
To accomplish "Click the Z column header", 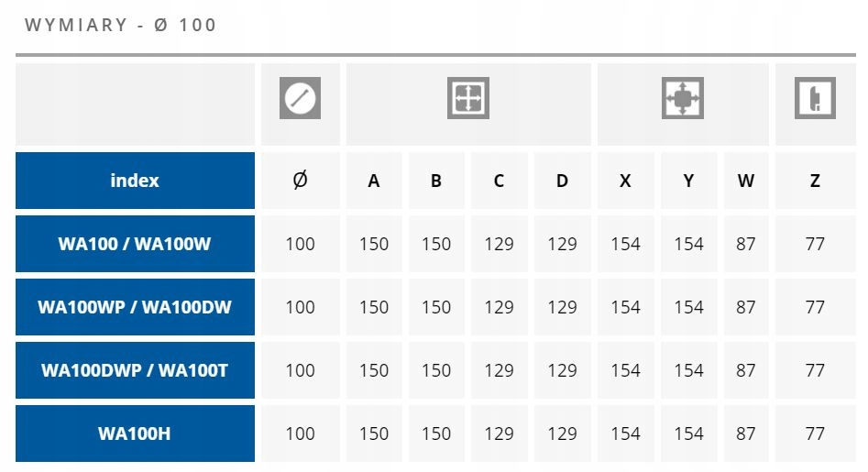I will point(815,181).
